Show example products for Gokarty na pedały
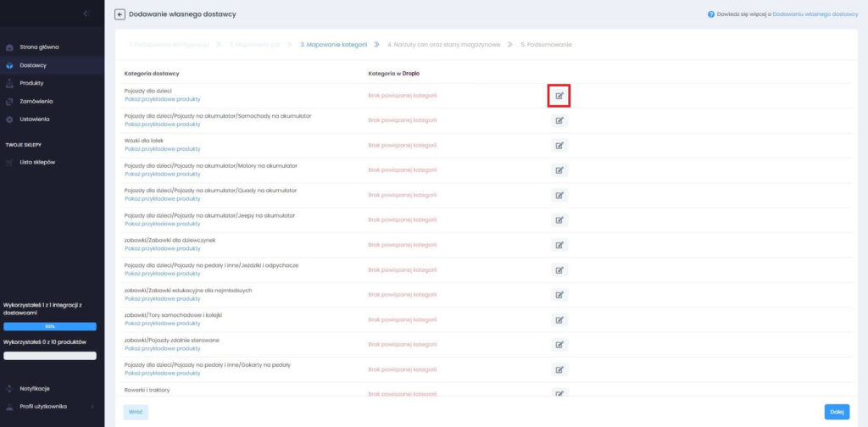The width and height of the screenshot is (868, 427). click(x=162, y=373)
